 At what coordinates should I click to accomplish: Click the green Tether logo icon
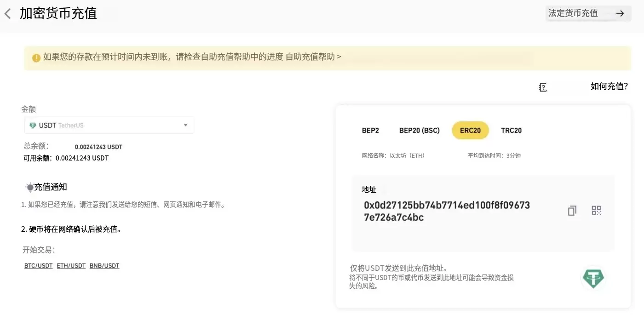pos(593,278)
